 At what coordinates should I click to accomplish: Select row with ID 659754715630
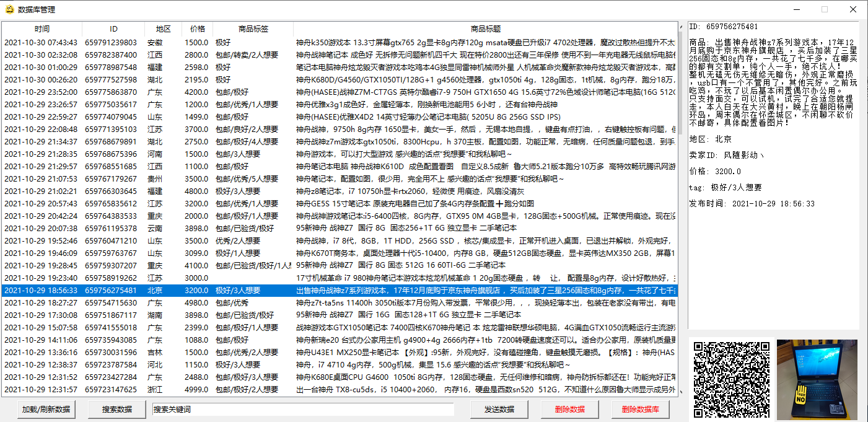click(340, 303)
